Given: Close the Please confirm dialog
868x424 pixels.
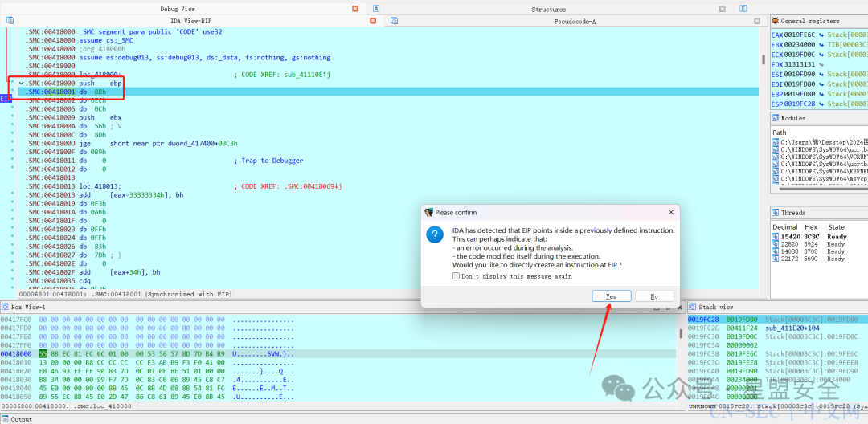Looking at the screenshot, I should point(671,212).
